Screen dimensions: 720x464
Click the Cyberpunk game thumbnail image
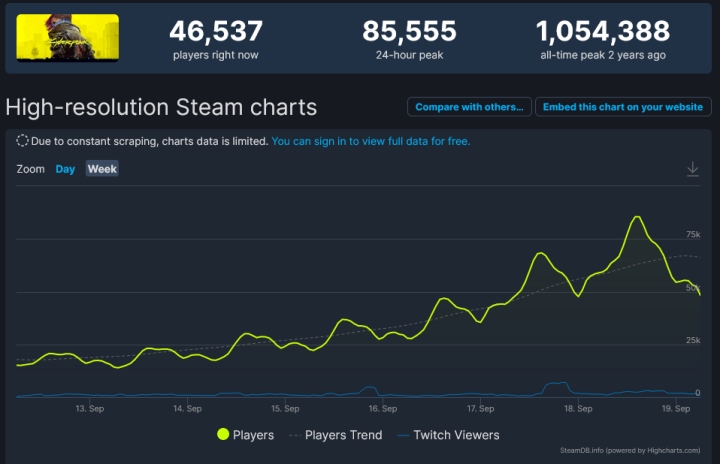tap(68, 38)
